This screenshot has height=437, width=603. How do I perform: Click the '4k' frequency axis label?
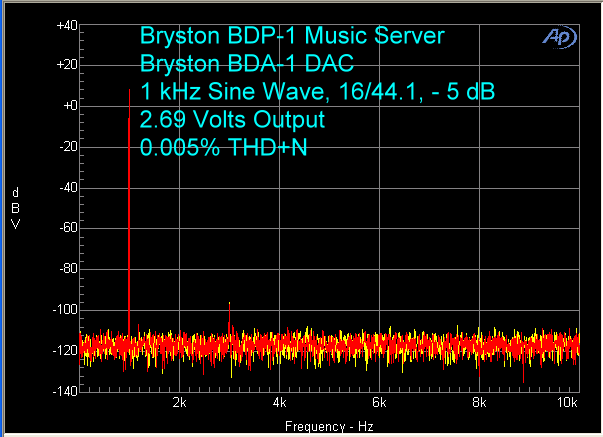[x=280, y=403]
